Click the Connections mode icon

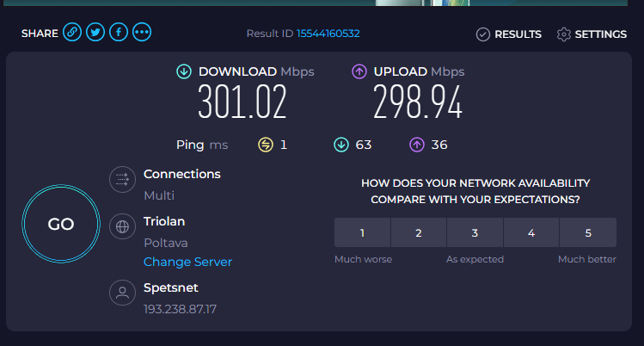click(x=122, y=180)
